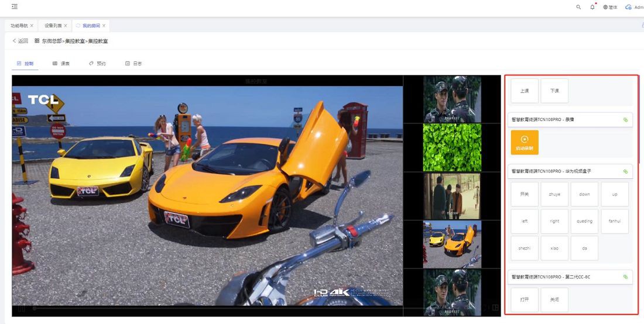Open notifications via the bell icon
Screen dimensions: 644x324
coord(592,7)
